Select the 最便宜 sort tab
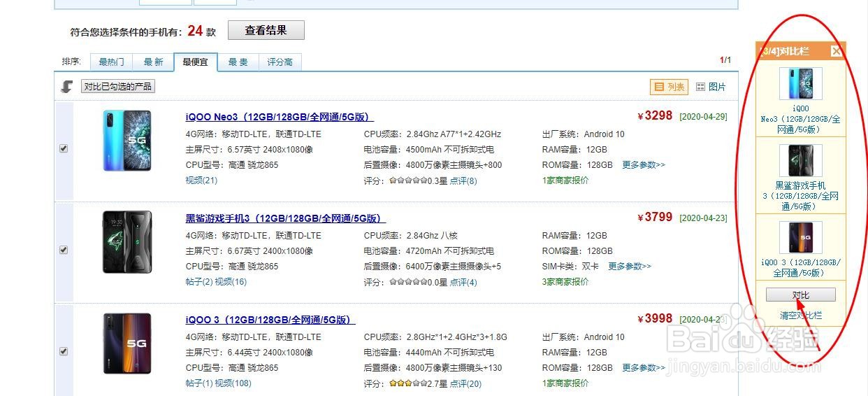 (x=196, y=62)
